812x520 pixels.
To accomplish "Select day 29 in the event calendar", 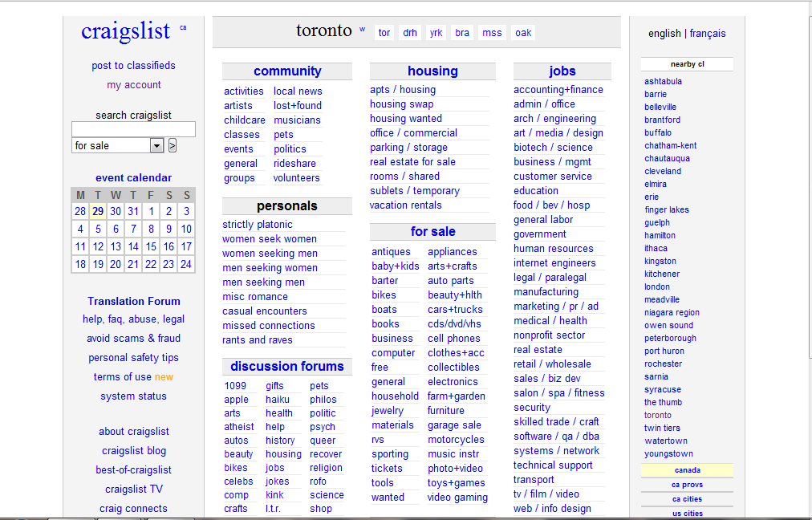I will tap(98, 211).
